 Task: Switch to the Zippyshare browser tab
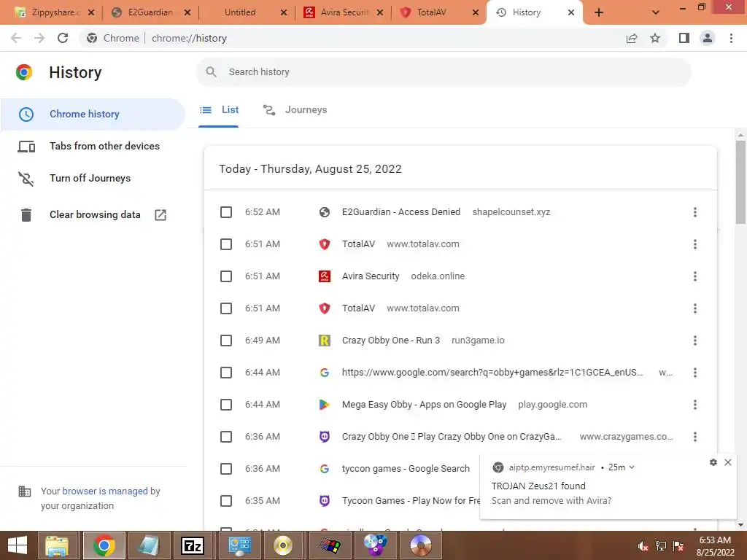[x=54, y=12]
